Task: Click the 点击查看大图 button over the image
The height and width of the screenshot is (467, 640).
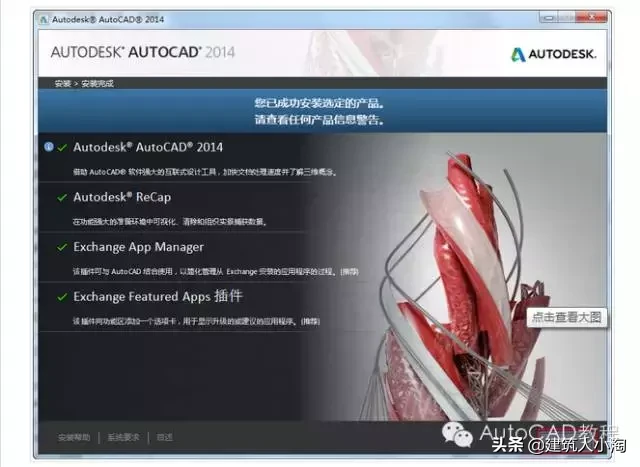Action: 567,317
